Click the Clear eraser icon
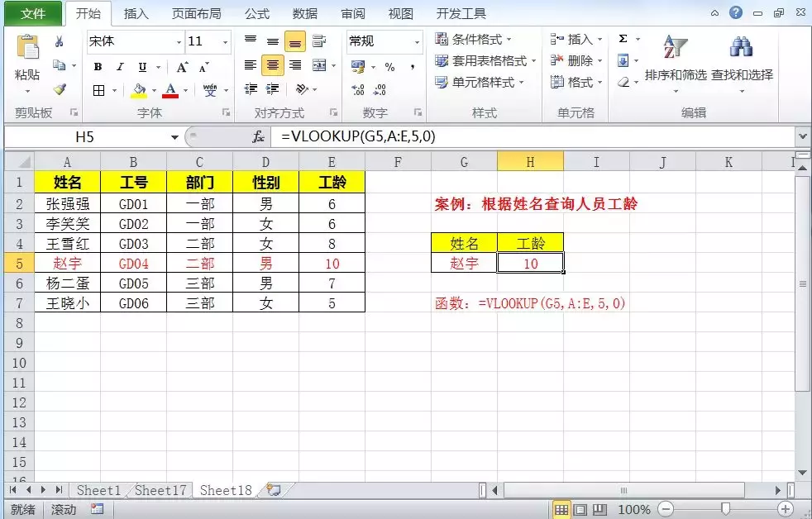 [x=623, y=83]
